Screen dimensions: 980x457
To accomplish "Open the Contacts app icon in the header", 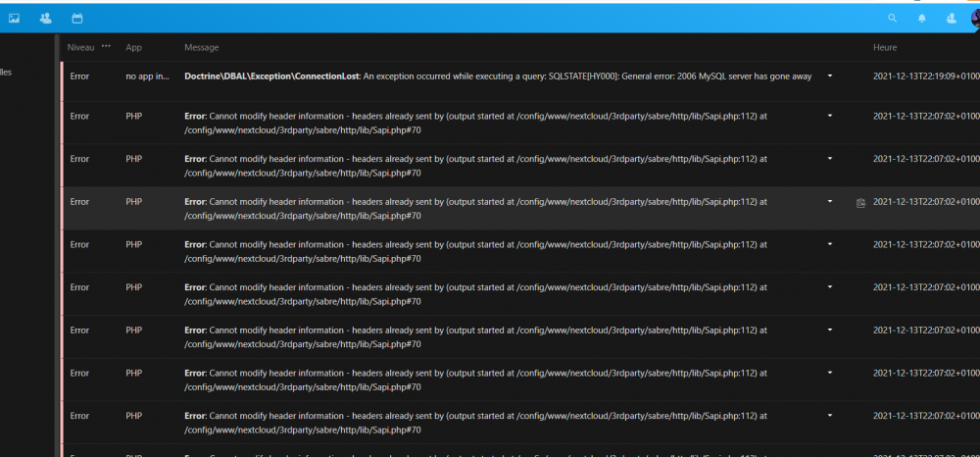I will click(x=46, y=19).
